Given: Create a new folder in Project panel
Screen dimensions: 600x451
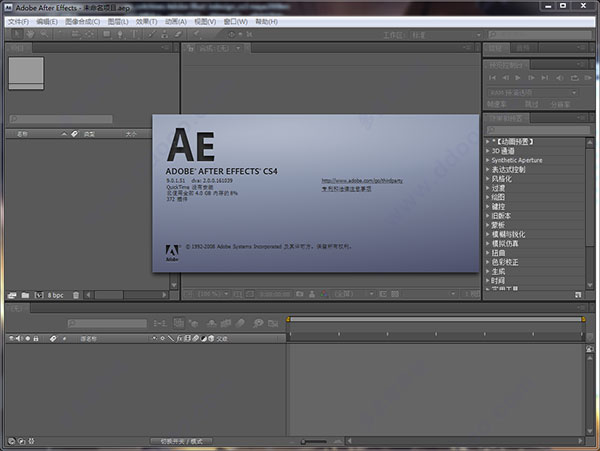Looking at the screenshot, I should [x=25, y=295].
